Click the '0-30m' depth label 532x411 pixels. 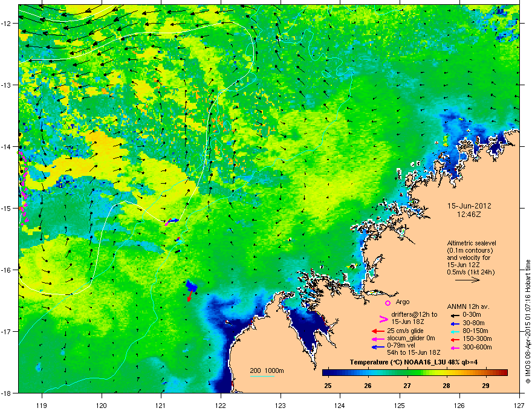(x=472, y=315)
